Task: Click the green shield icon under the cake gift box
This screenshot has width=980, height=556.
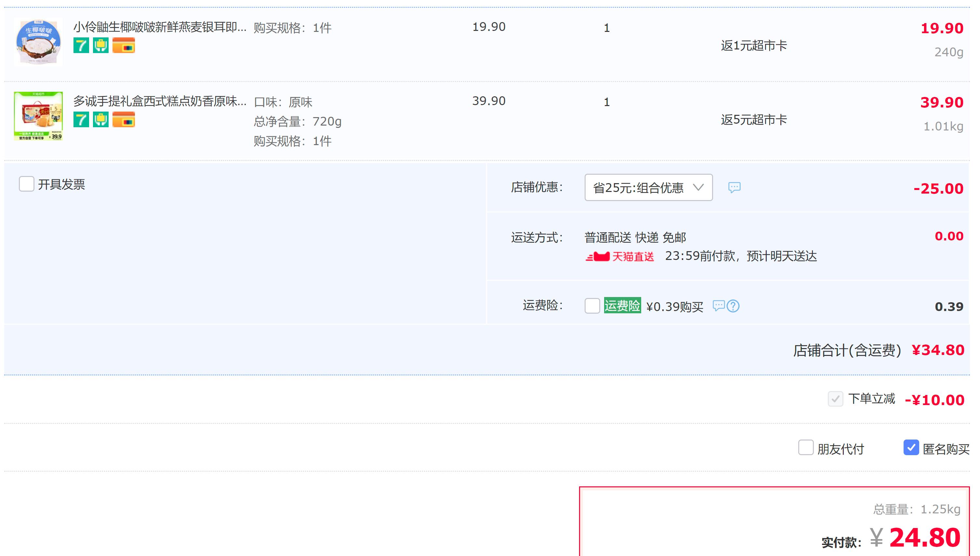Action: [x=101, y=119]
